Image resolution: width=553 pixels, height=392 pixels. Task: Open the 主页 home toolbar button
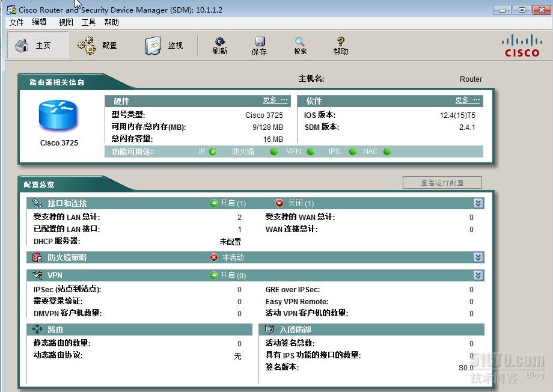click(38, 45)
